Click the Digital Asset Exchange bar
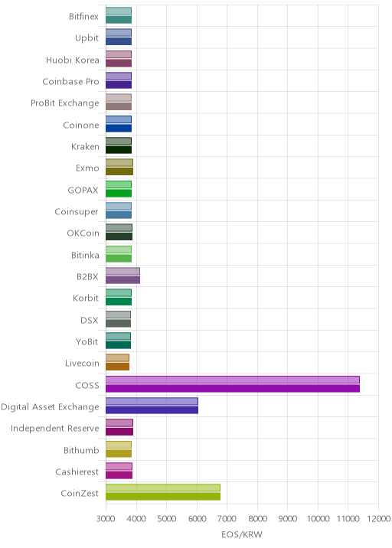392x548 pixels. (152, 406)
